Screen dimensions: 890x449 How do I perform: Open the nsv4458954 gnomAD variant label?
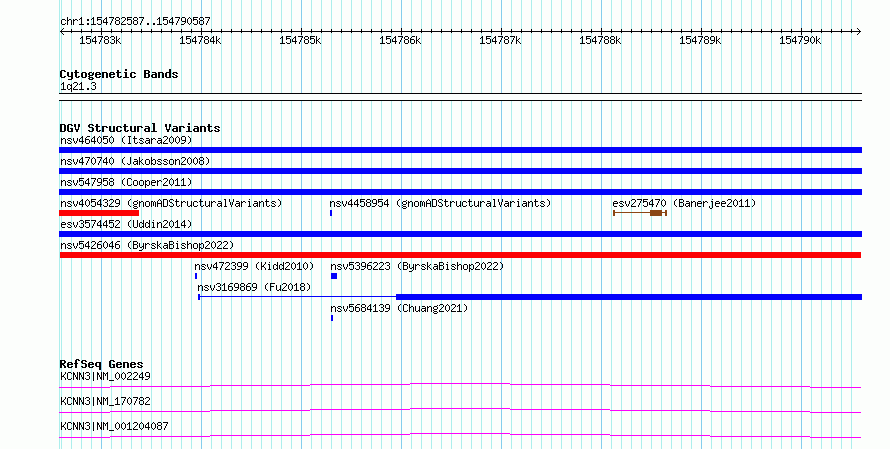coord(440,203)
